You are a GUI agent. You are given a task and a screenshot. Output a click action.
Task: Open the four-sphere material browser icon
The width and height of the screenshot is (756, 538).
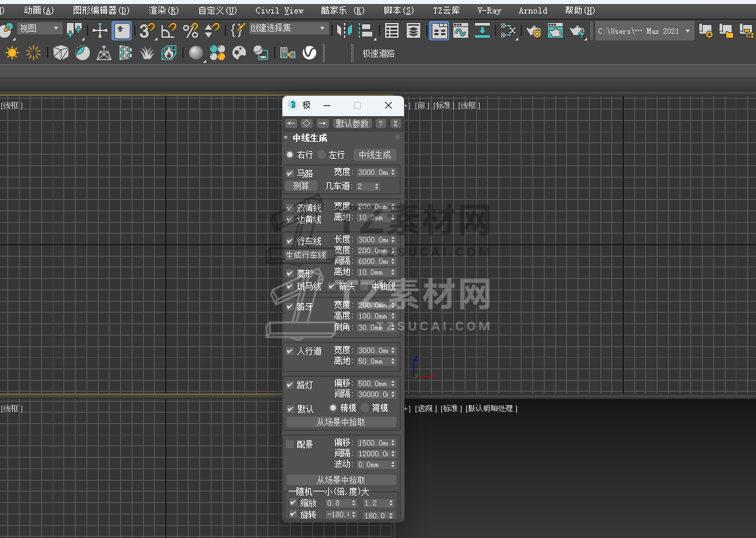(218, 53)
